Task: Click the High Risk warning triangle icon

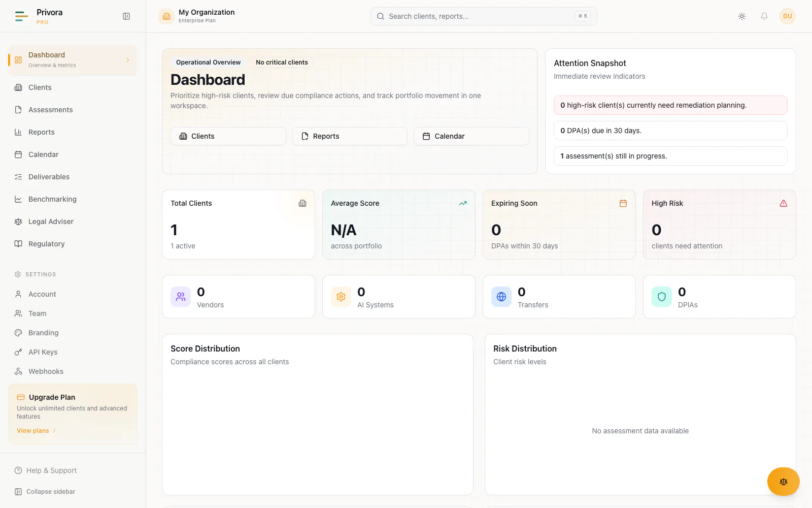Action: click(784, 203)
